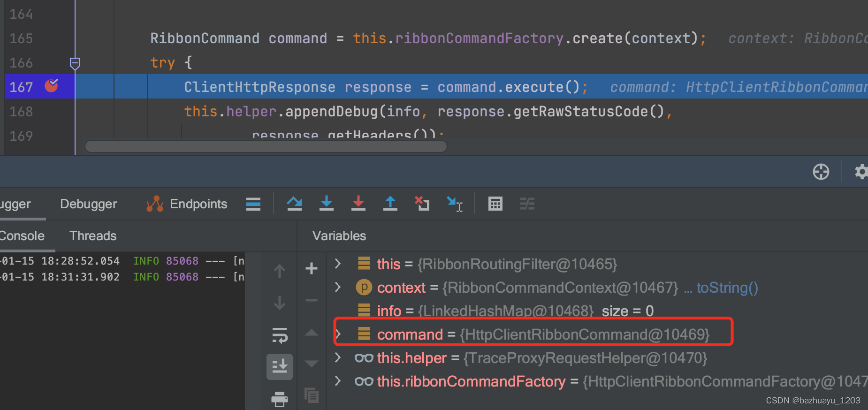Viewport: 868px width, 410px height.
Task: Select the RibbonRoutingFilter@10465 value
Action: tap(517, 264)
